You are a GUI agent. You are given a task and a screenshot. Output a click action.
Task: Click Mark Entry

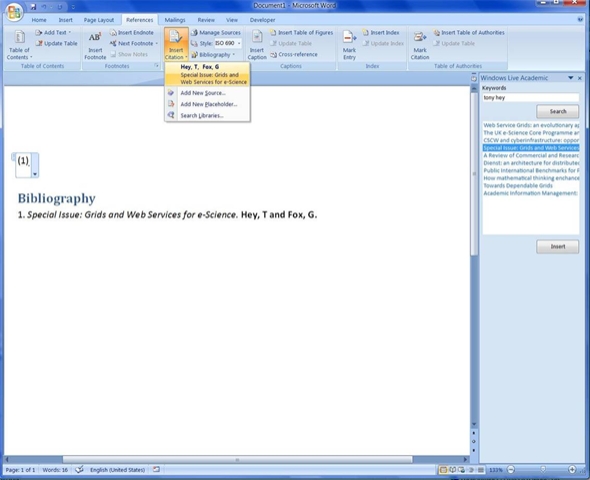(x=349, y=45)
